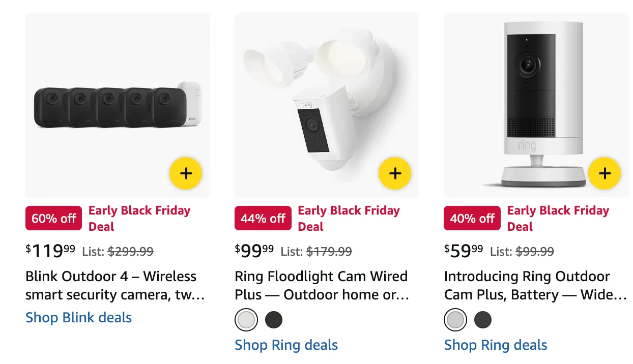Click the 40% off deal badge

tap(472, 219)
